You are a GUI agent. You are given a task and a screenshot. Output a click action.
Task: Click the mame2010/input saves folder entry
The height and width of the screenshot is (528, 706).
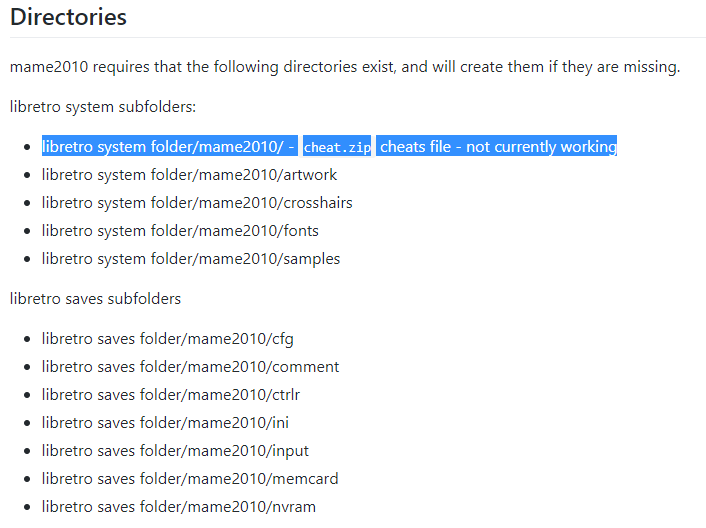175,451
